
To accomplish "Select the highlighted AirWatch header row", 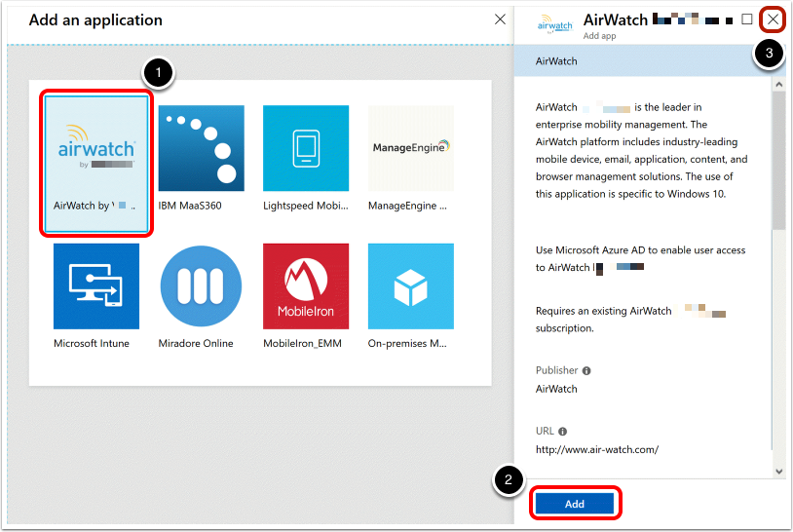I will pos(643,61).
